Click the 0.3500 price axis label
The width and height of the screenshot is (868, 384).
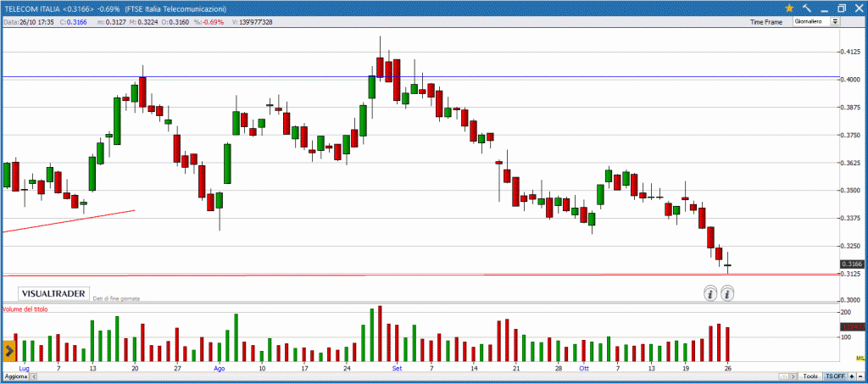point(849,191)
